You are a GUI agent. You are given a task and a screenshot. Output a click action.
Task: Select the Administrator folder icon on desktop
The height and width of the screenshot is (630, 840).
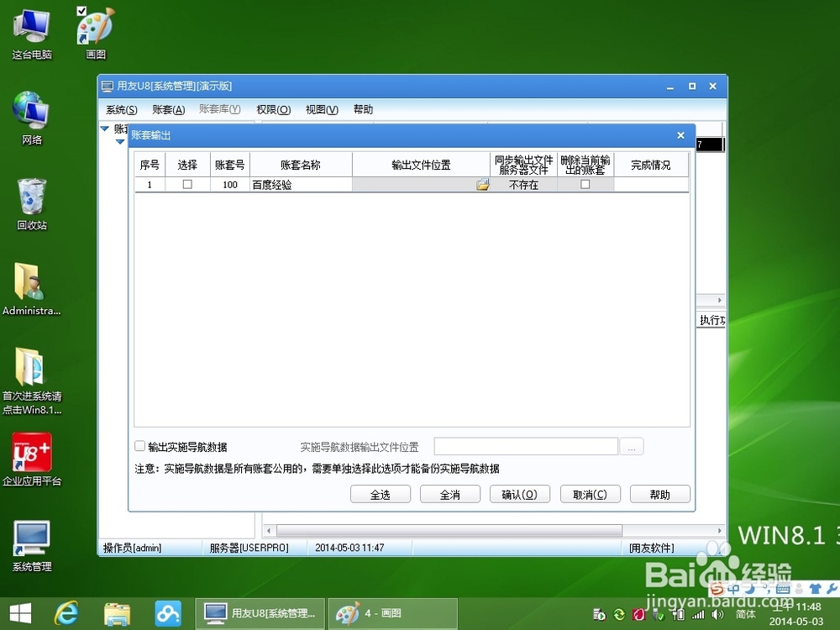(31, 289)
